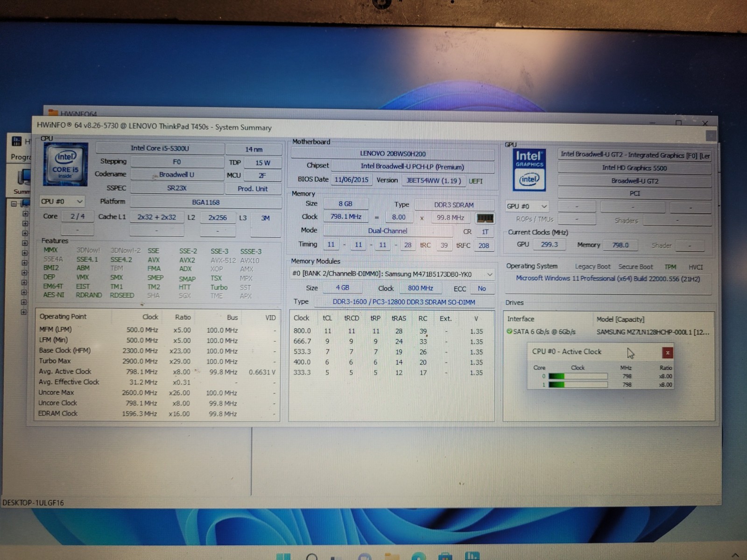The height and width of the screenshot is (560, 747).
Task: Click the Prod. Unit field
Action: coord(253,189)
